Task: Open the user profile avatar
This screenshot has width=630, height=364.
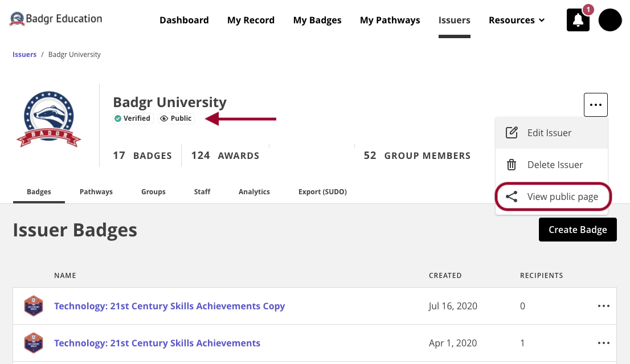Action: point(609,21)
